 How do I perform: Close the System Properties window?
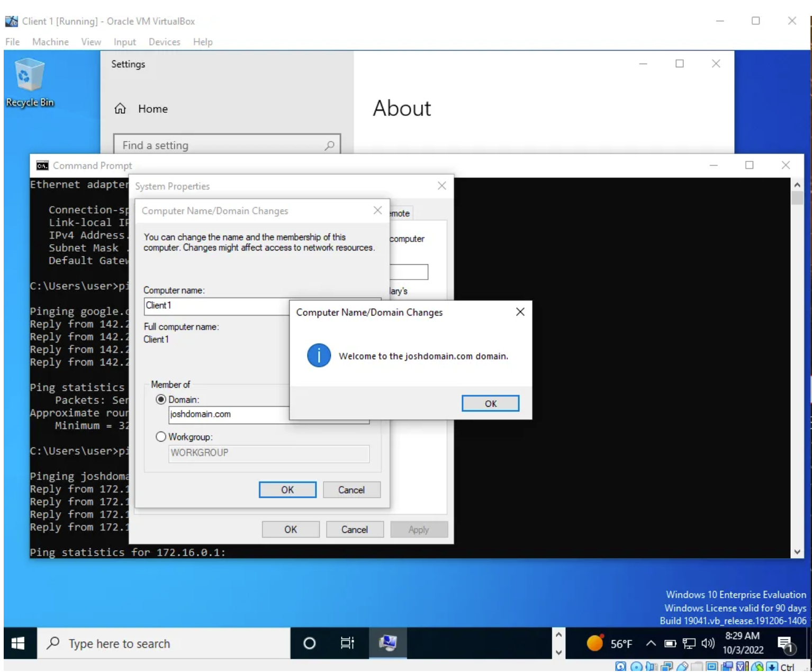coord(442,186)
